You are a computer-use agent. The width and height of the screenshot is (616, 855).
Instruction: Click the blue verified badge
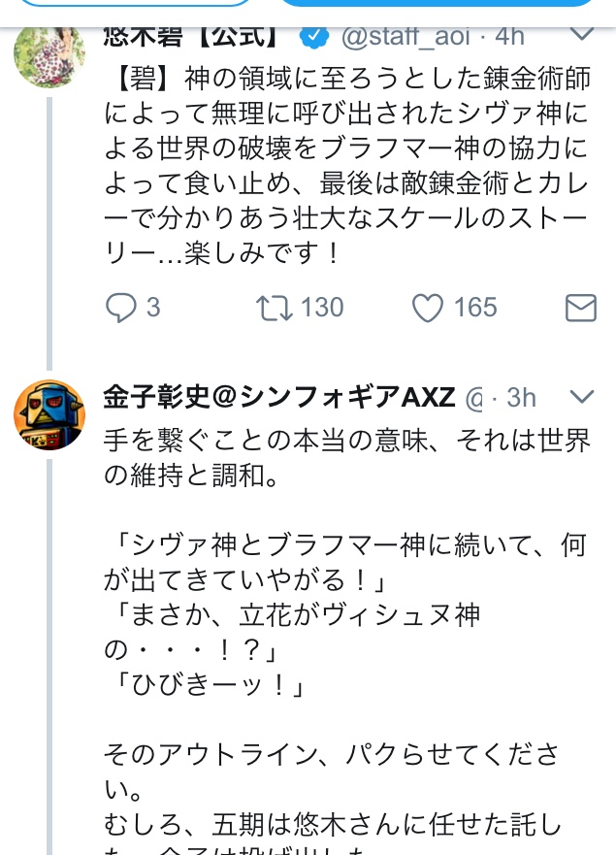[312, 37]
